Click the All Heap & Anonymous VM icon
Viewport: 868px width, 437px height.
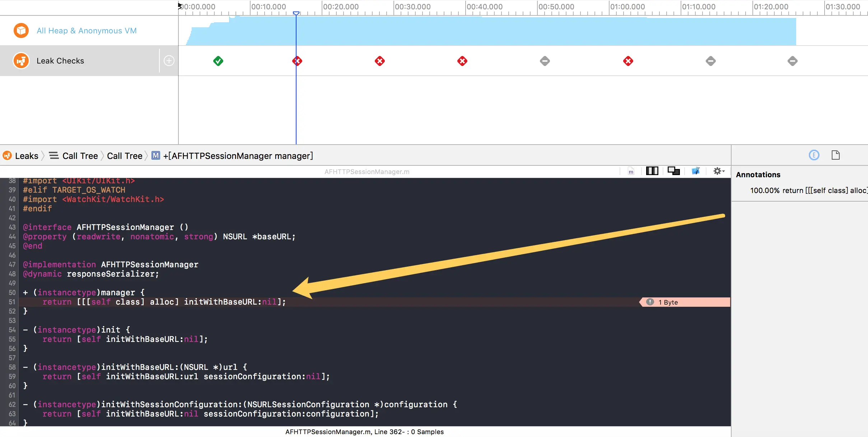(21, 30)
